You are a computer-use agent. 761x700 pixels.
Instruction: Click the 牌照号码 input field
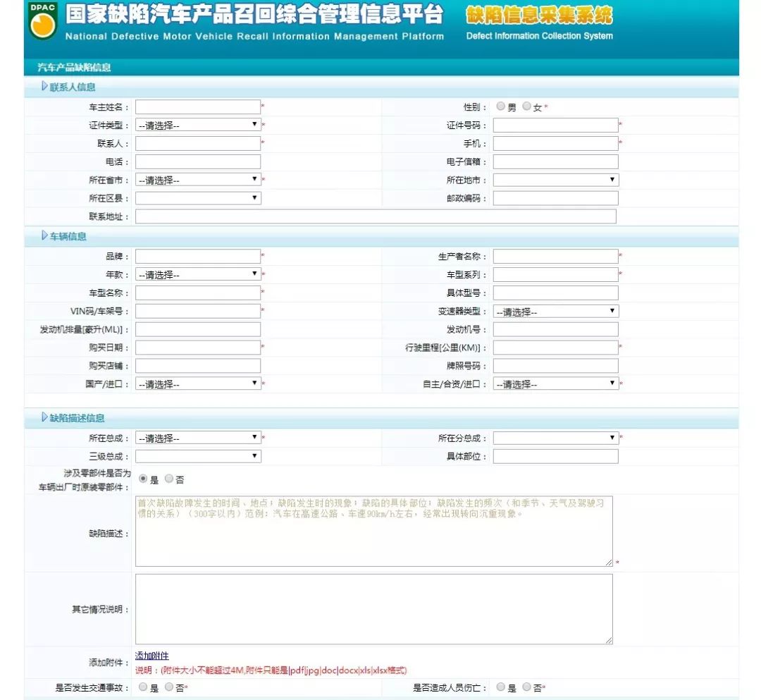click(x=556, y=366)
